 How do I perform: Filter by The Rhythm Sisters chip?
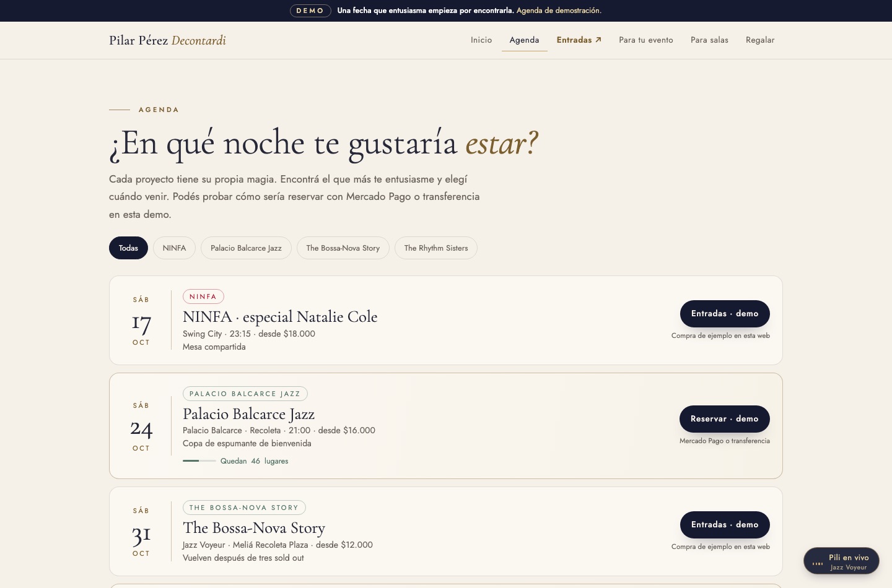click(436, 248)
